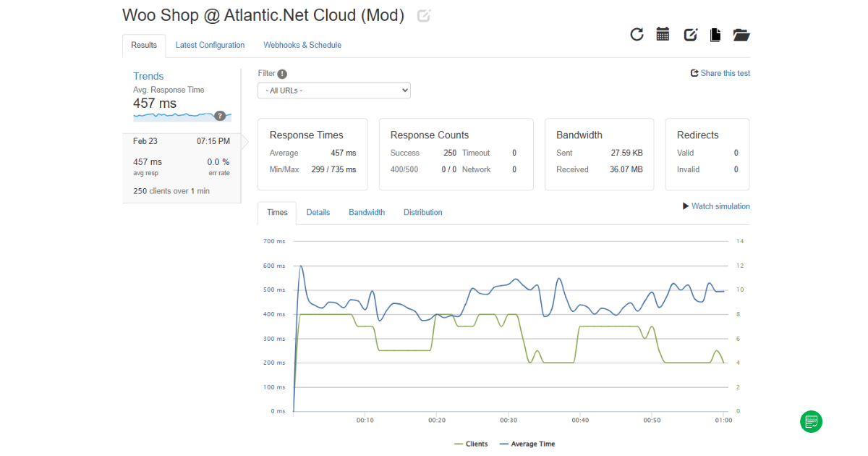The height and width of the screenshot is (456, 868).
Task: Open the folder icon in toolbar
Action: click(741, 35)
